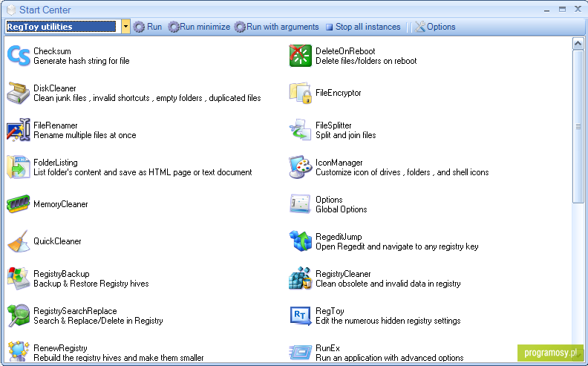The image size is (588, 366).
Task: Click 'Open Regedit and navigate' description
Action: tap(397, 246)
